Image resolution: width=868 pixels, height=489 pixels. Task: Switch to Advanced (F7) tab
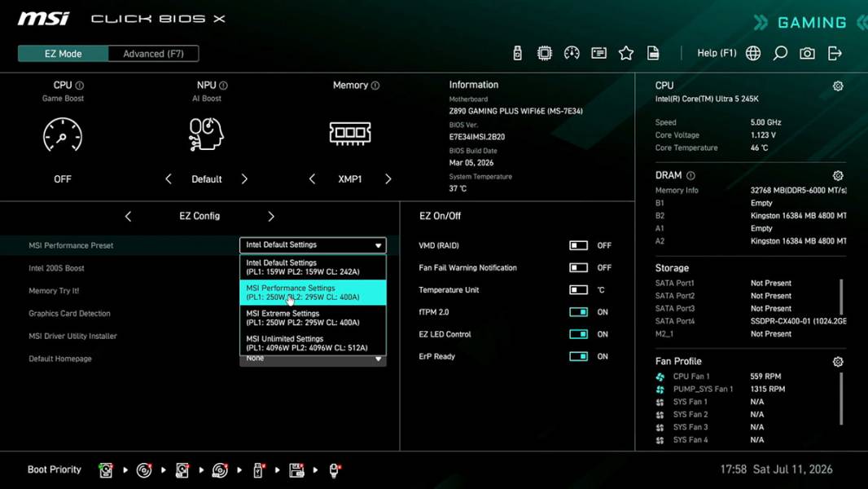coord(153,54)
